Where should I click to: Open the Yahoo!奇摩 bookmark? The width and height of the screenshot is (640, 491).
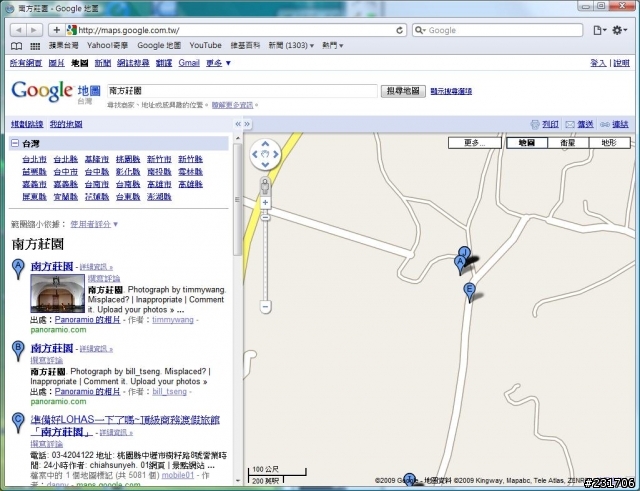(107, 45)
